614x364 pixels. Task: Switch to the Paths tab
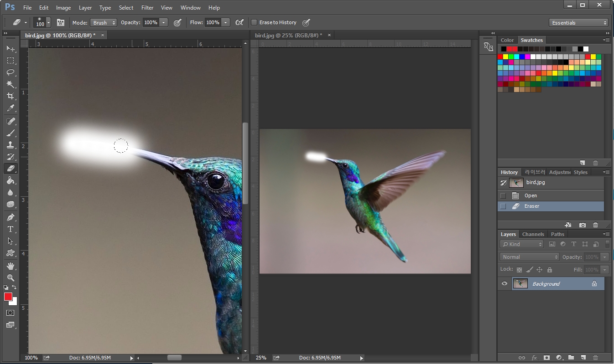click(x=557, y=234)
